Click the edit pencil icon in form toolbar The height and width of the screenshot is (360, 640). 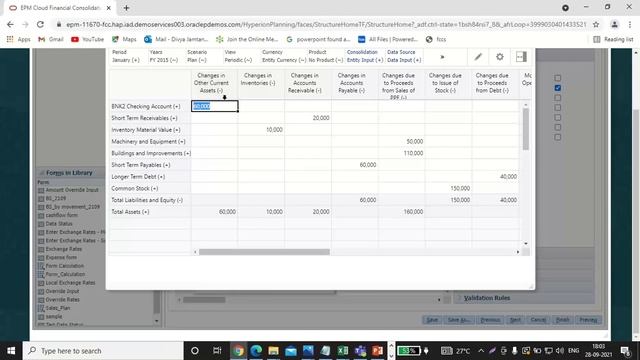pyautogui.click(x=478, y=57)
